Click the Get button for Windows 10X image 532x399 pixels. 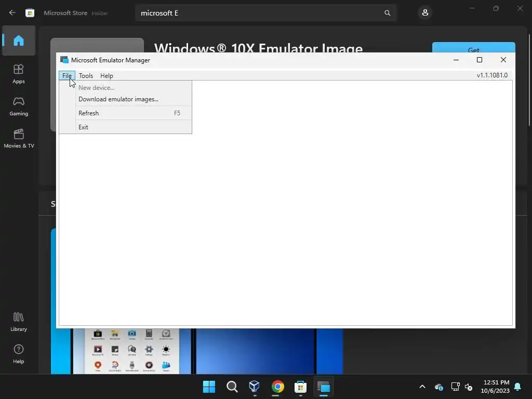tap(474, 47)
